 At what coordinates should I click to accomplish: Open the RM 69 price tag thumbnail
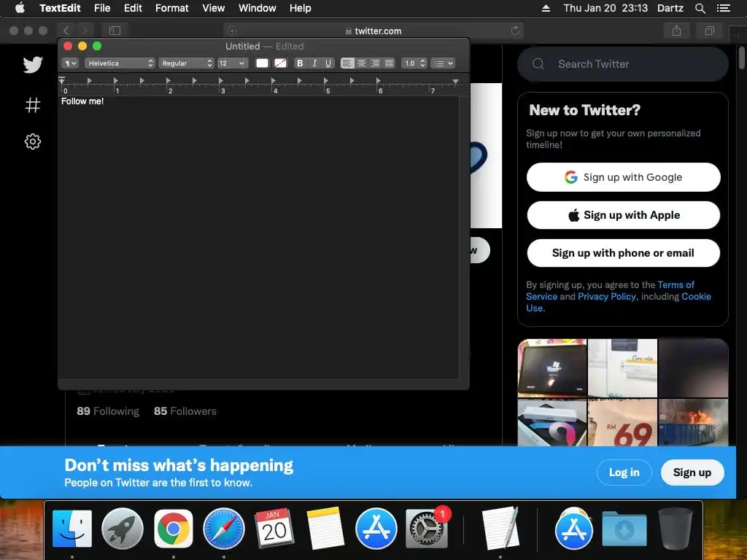click(623, 423)
